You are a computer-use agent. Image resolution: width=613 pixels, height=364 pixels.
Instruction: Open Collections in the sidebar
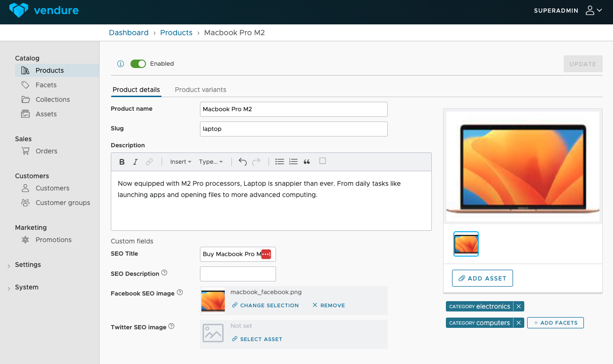(x=53, y=99)
